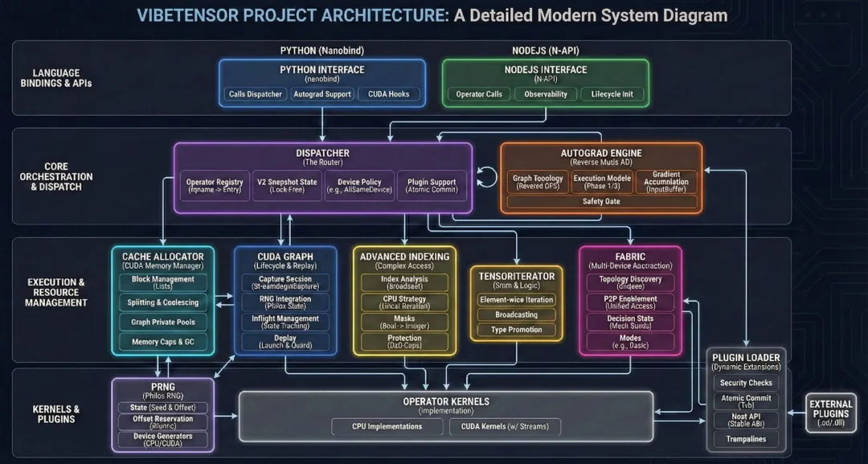Click Operator Calls in NodeJS Interface
The height and width of the screenshot is (464, 868).
coord(479,94)
